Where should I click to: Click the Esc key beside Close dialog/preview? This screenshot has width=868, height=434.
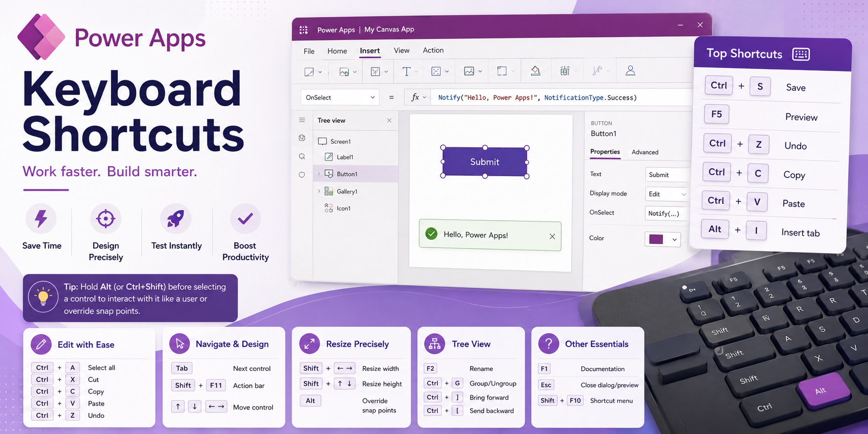pyautogui.click(x=546, y=385)
